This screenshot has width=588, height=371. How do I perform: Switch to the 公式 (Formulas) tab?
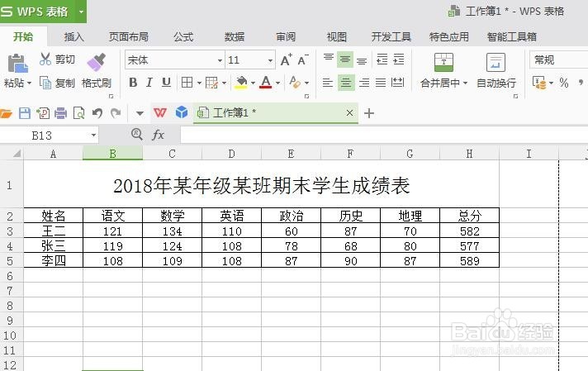(x=183, y=36)
